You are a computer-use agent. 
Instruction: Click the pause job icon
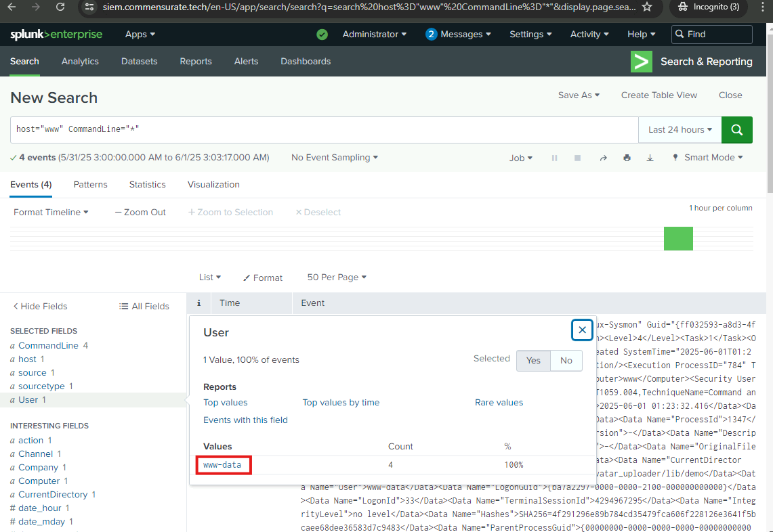(x=554, y=158)
